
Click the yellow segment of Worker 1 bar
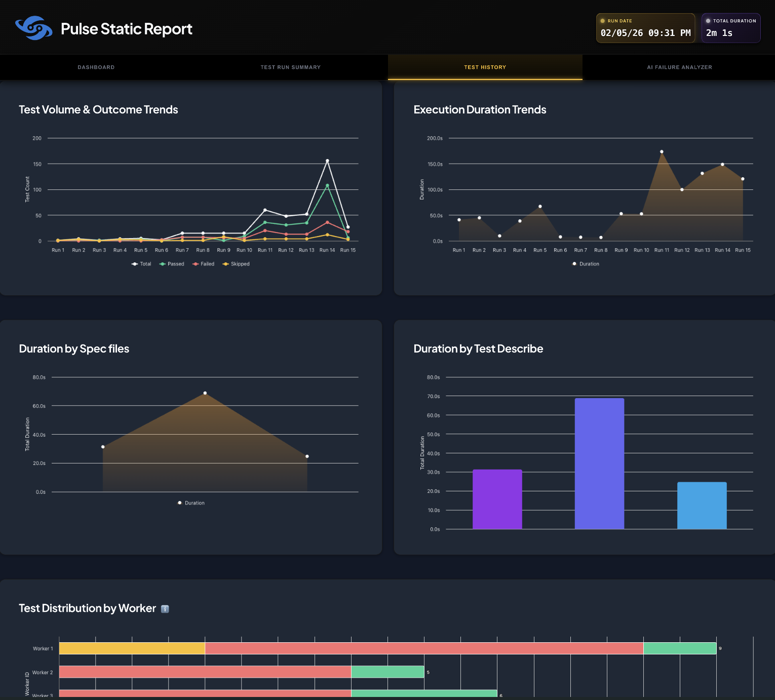pyautogui.click(x=132, y=648)
